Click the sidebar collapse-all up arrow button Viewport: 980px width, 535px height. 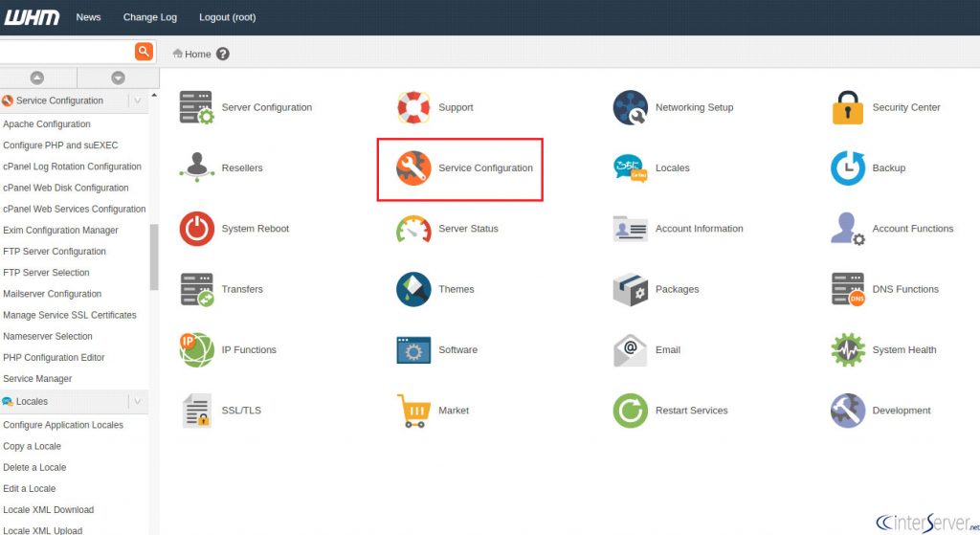pos(37,78)
